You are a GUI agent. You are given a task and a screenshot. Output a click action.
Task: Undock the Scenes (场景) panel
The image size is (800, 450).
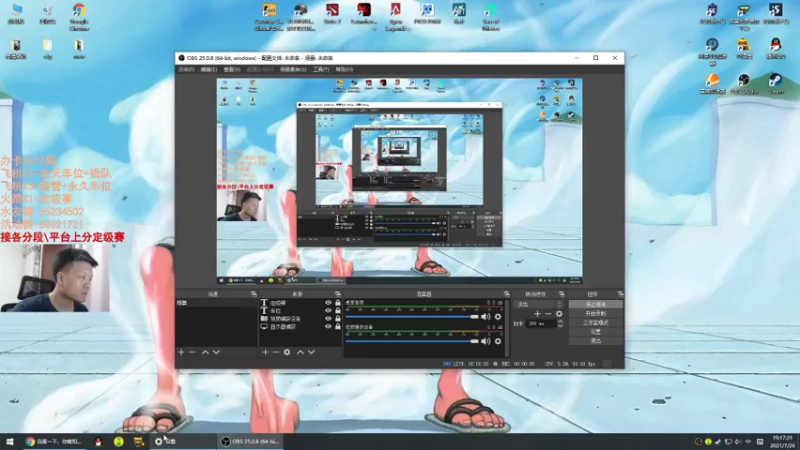point(254,294)
